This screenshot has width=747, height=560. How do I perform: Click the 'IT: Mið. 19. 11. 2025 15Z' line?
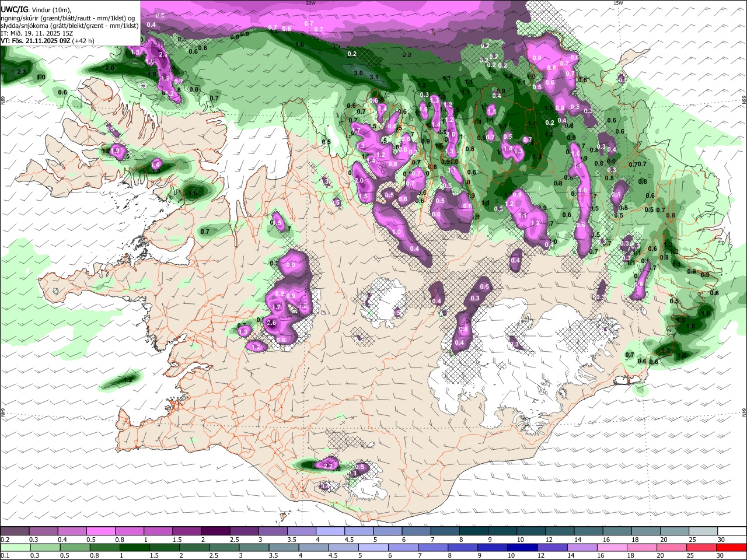tap(37, 33)
